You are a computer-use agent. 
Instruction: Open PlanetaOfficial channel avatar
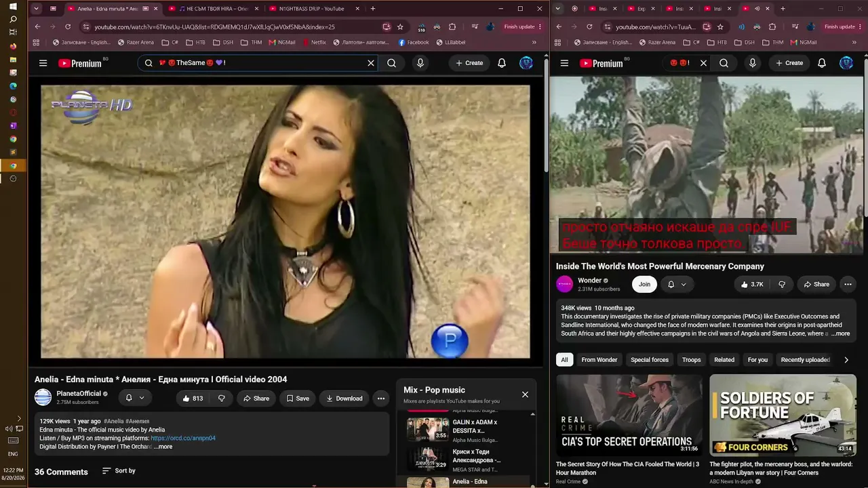click(43, 397)
